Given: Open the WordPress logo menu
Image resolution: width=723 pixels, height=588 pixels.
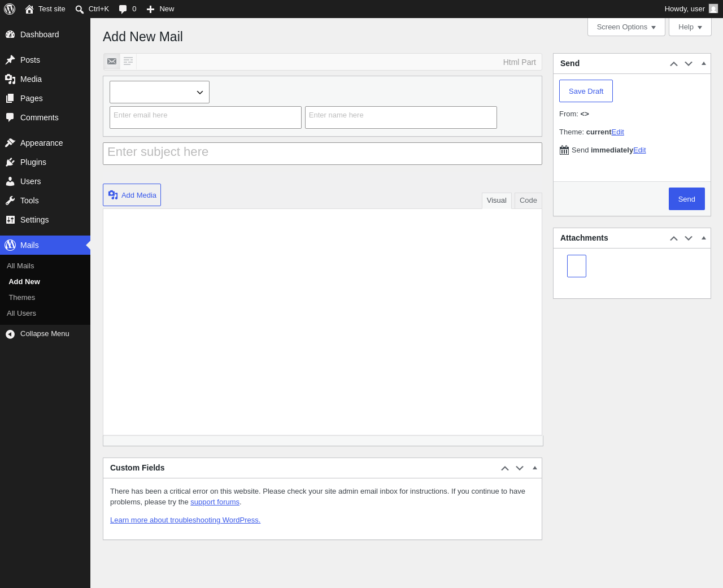Looking at the screenshot, I should tap(10, 9).
